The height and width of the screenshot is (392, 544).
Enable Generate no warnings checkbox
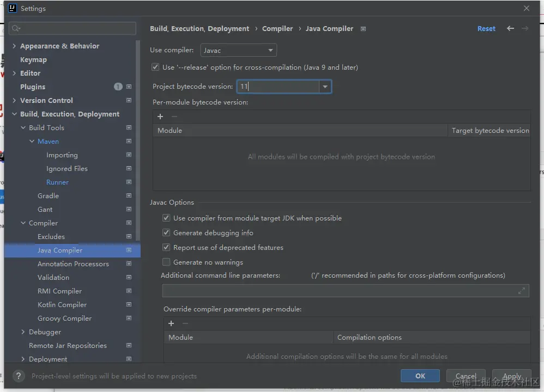(x=166, y=262)
